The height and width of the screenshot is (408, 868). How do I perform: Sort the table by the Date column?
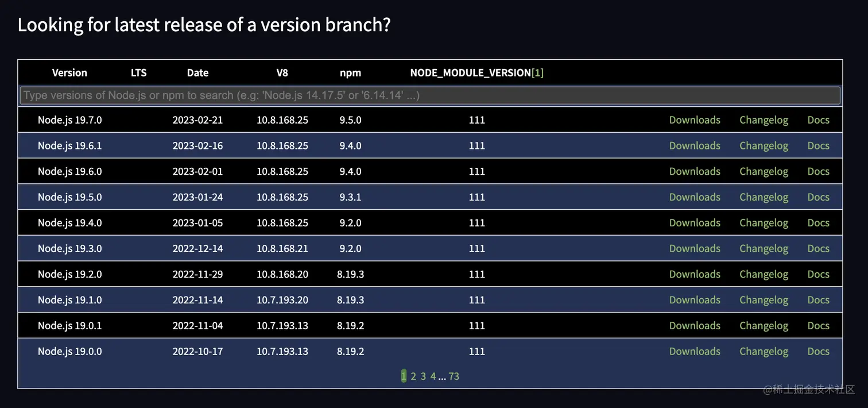coord(197,72)
